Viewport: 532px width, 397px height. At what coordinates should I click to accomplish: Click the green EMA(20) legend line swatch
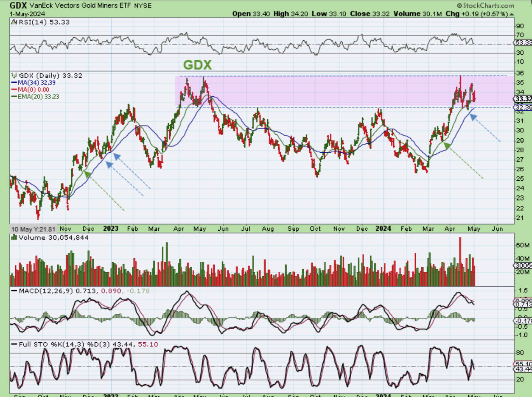coord(14,96)
